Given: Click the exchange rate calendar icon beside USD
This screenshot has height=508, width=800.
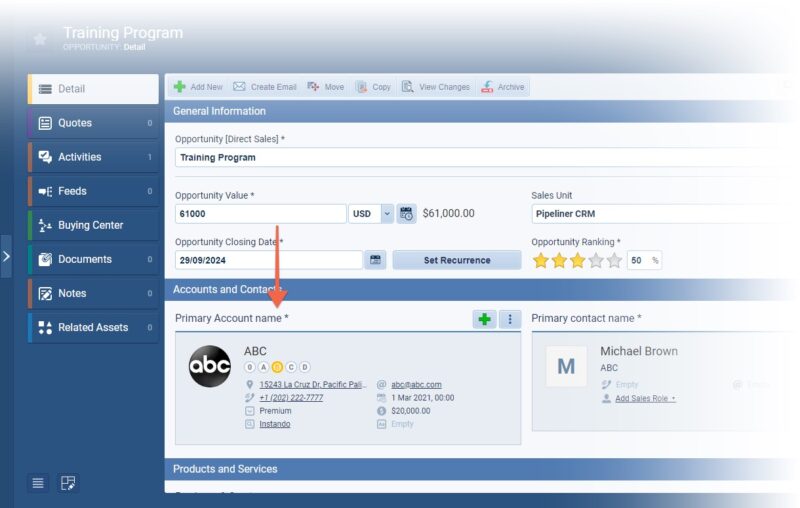Looking at the screenshot, I should (x=406, y=214).
